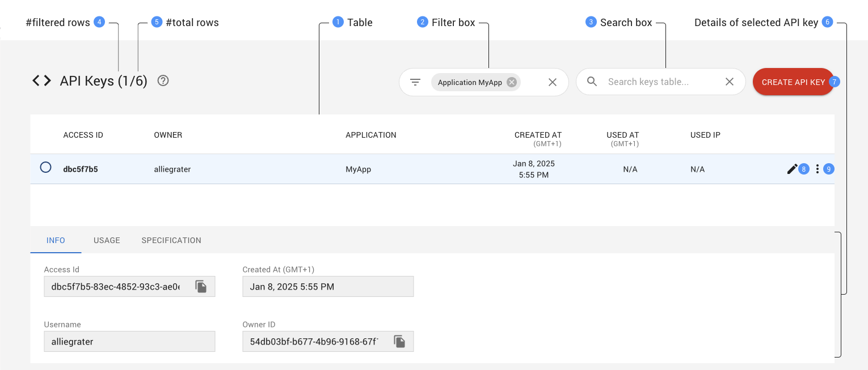Switch to the Info tab
The height and width of the screenshot is (370, 868).
tap(56, 240)
